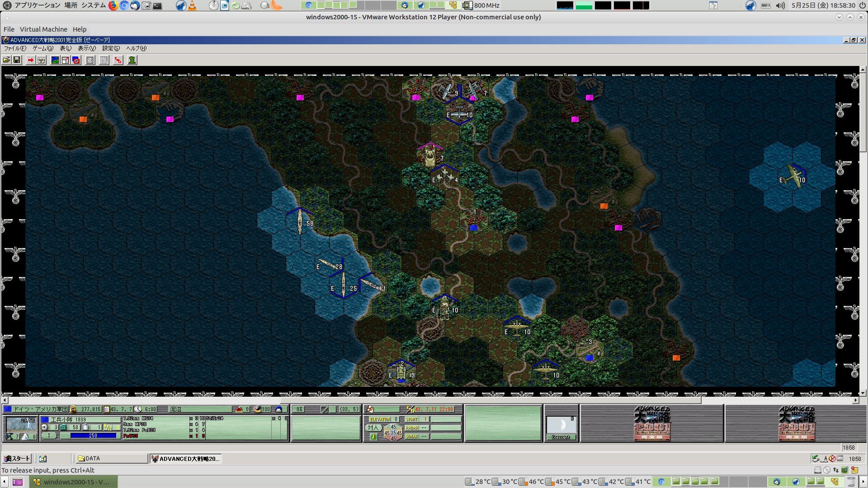Click the red End turn icon

coord(118,60)
